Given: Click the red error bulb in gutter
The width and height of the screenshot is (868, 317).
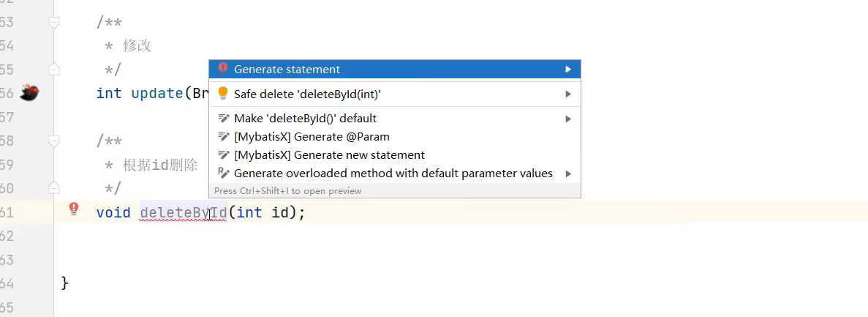Looking at the screenshot, I should pyautogui.click(x=74, y=209).
